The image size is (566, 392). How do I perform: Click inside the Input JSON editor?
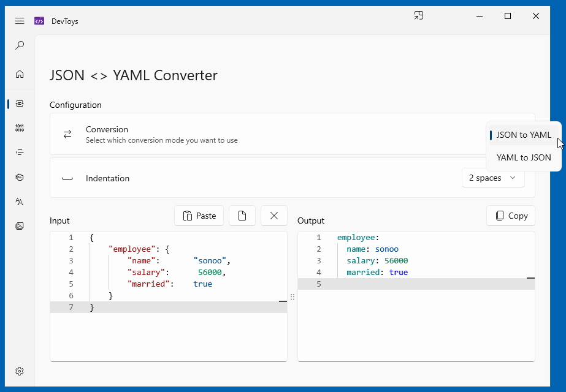click(169, 296)
